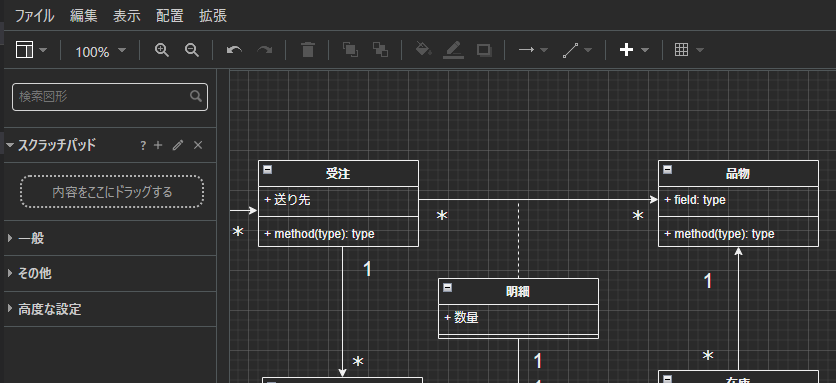Select + method(type): type in 受注

point(339,234)
